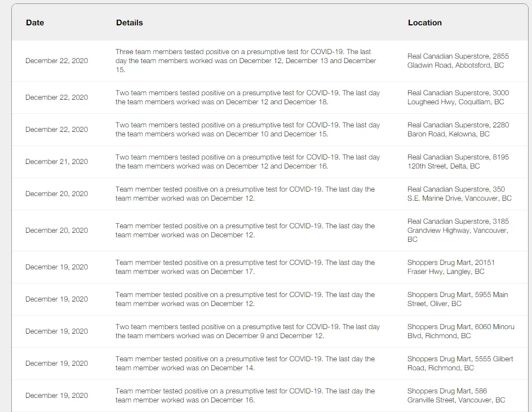The height and width of the screenshot is (412, 532).
Task: Select the Kelowna row's December 22, 2020 date
Action: [x=57, y=130]
